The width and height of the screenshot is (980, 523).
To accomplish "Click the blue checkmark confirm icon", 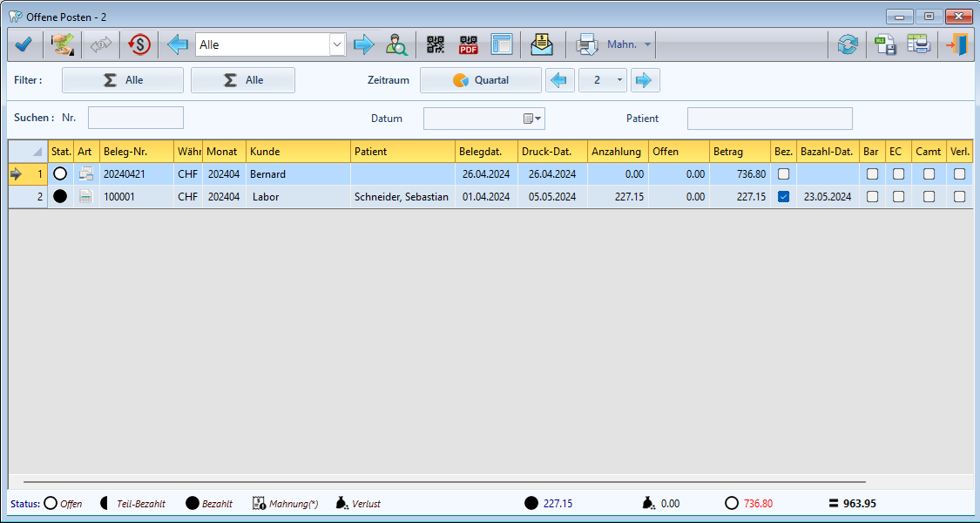I will (24, 44).
